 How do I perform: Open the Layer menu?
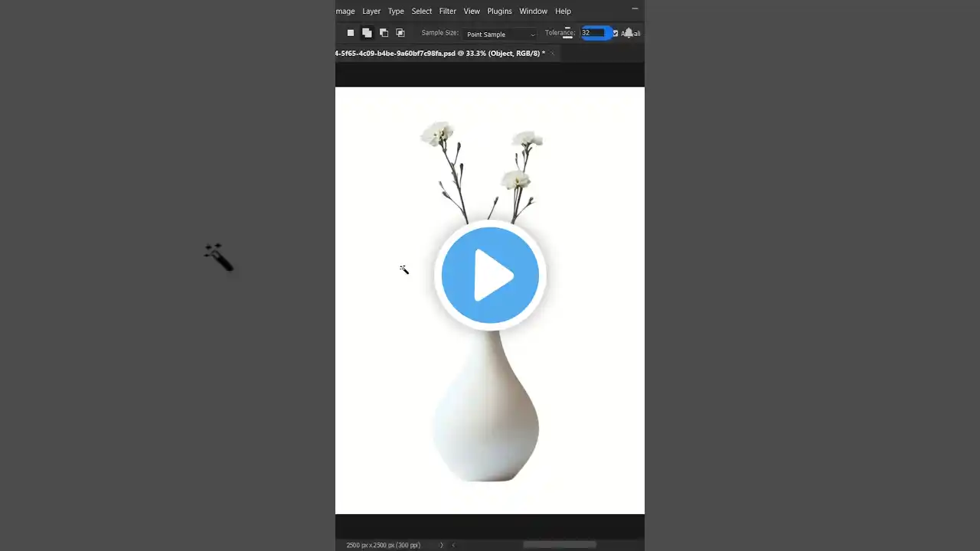click(x=371, y=11)
